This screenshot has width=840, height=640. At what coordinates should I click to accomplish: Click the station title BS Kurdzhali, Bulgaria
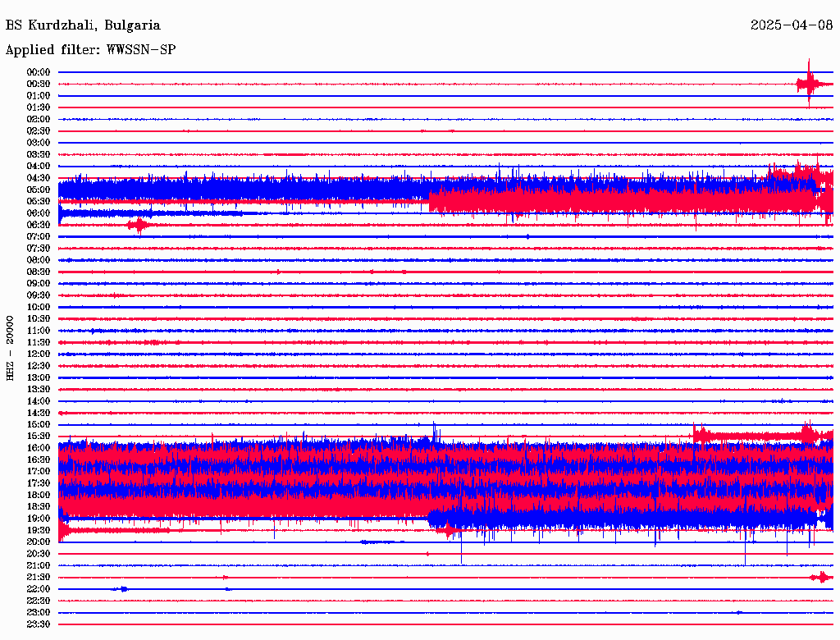pyautogui.click(x=83, y=25)
